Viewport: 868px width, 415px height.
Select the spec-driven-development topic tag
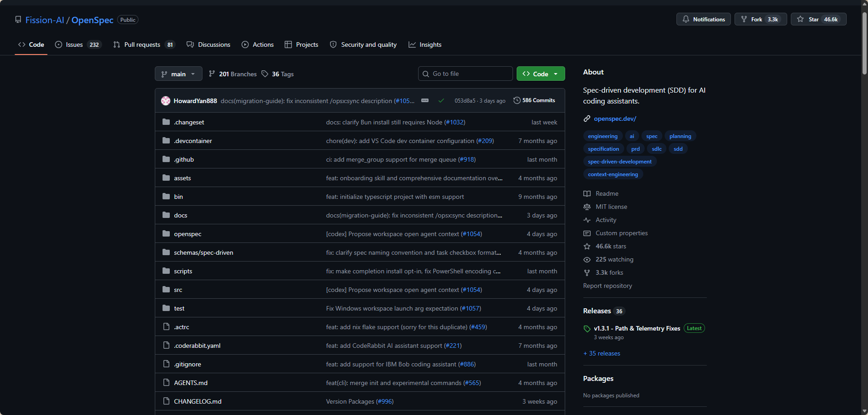click(620, 162)
